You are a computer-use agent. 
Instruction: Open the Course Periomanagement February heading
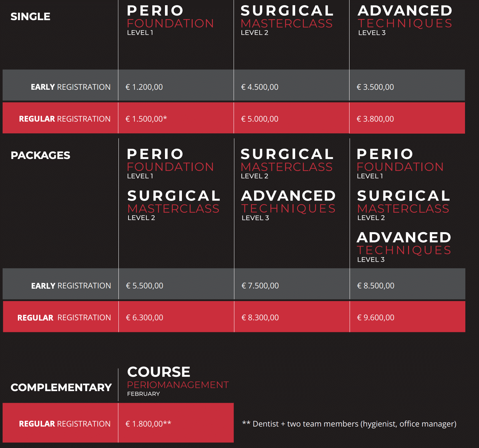coord(178,380)
